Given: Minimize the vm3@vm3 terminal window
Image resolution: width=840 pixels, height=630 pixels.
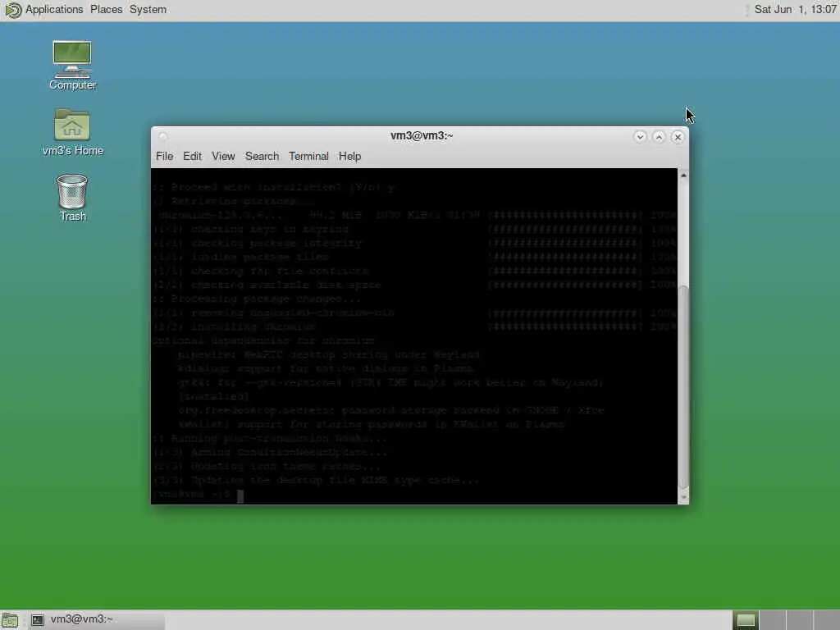Looking at the screenshot, I should (x=640, y=137).
